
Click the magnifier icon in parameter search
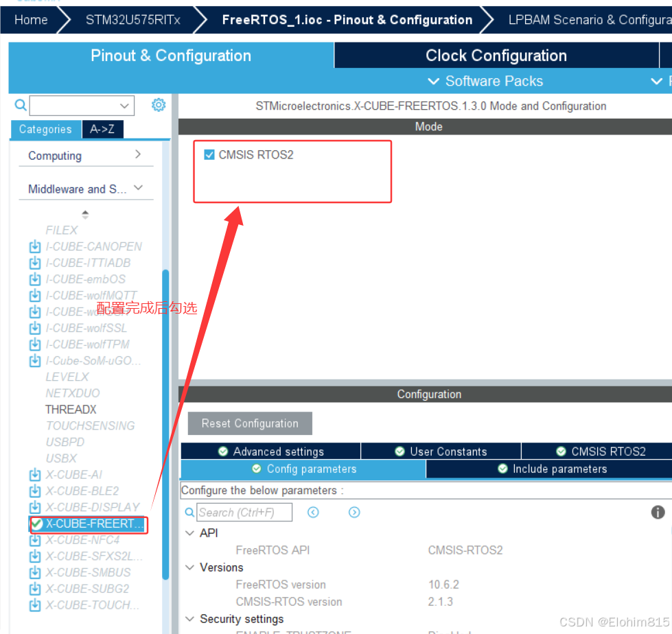click(x=189, y=513)
